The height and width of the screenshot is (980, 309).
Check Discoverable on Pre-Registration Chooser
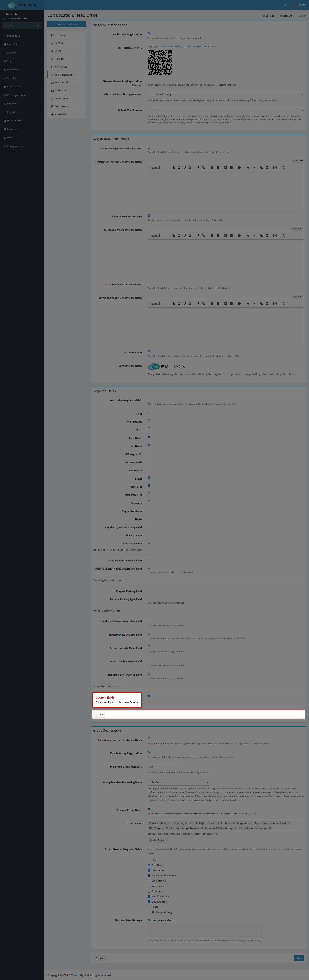[149, 80]
